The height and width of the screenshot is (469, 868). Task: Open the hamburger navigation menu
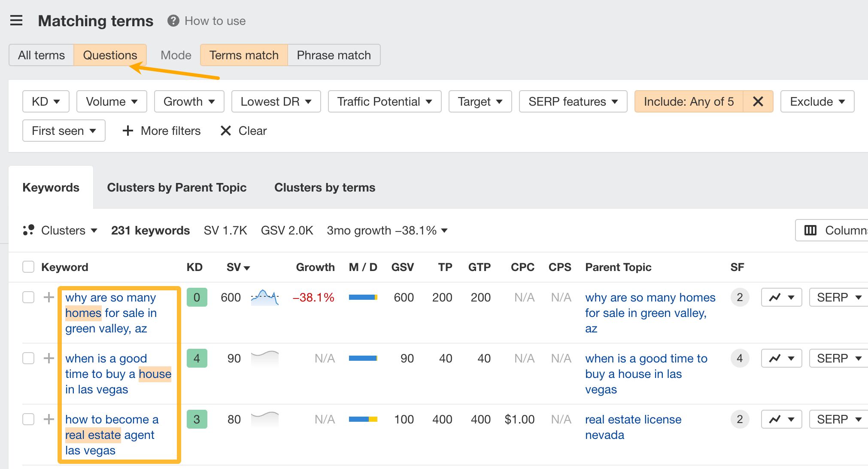16,20
